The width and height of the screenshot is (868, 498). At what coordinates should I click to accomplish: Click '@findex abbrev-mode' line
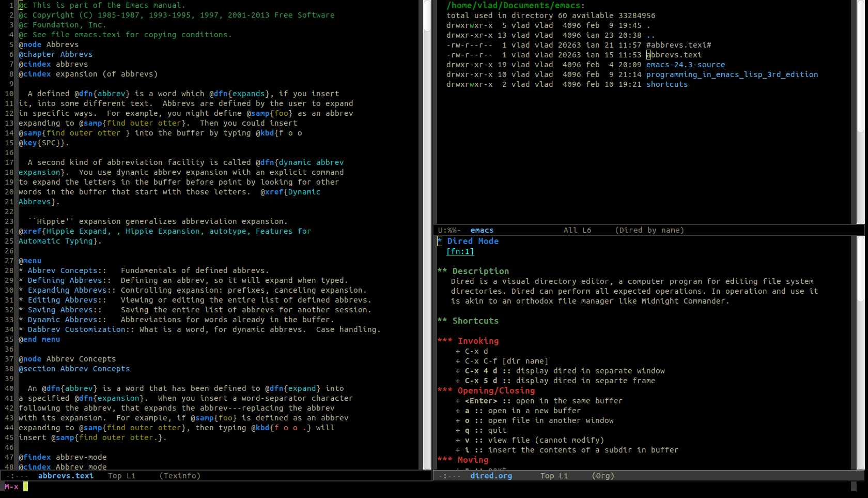(x=63, y=457)
